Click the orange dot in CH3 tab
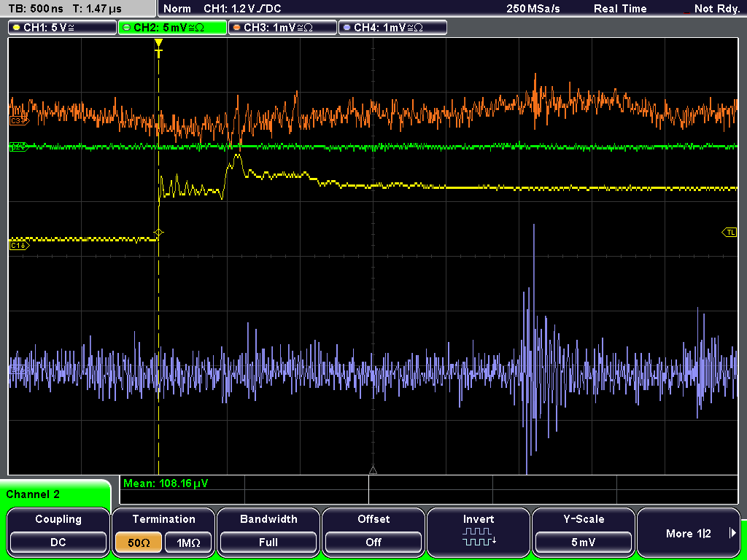Image resolution: width=747 pixels, height=560 pixels. click(237, 28)
